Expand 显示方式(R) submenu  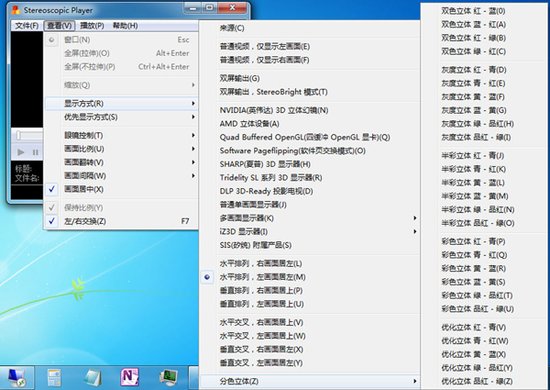click(x=121, y=103)
